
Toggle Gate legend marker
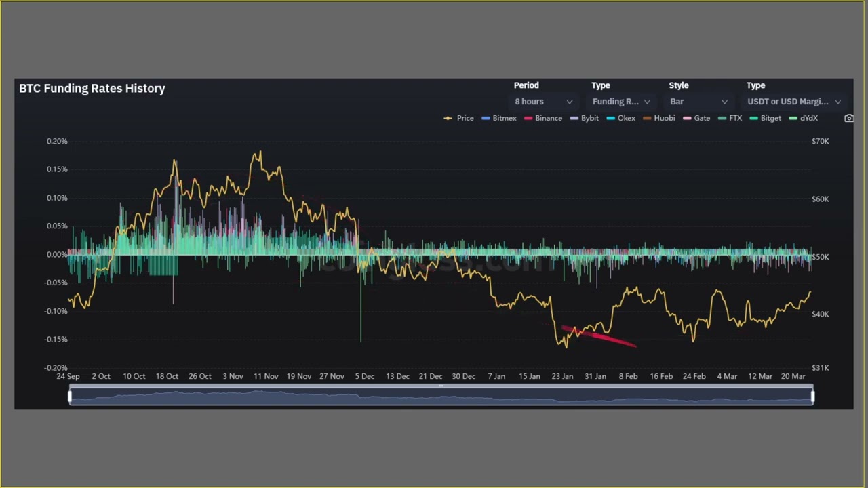pyautogui.click(x=696, y=118)
